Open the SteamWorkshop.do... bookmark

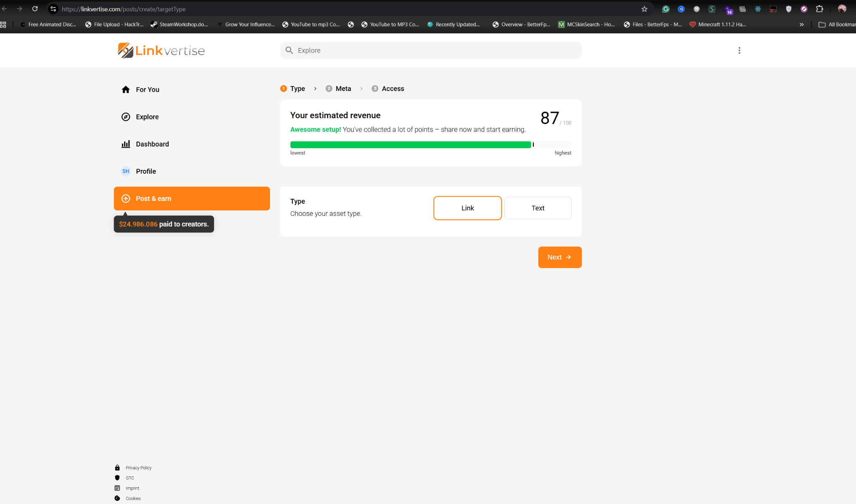tap(179, 25)
